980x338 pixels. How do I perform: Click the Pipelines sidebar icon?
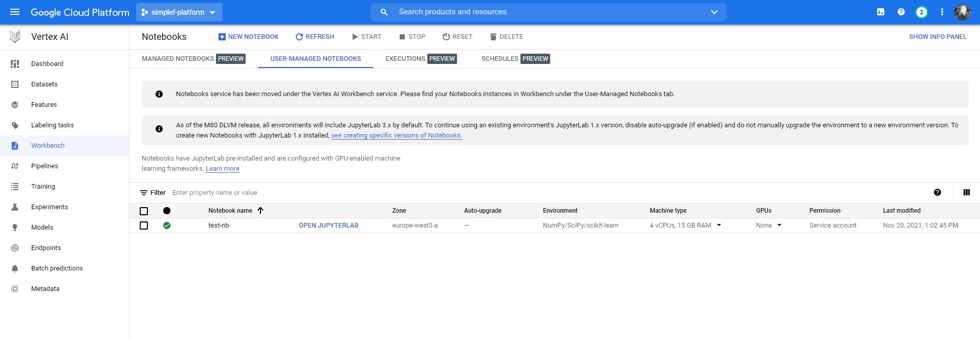coord(15,166)
